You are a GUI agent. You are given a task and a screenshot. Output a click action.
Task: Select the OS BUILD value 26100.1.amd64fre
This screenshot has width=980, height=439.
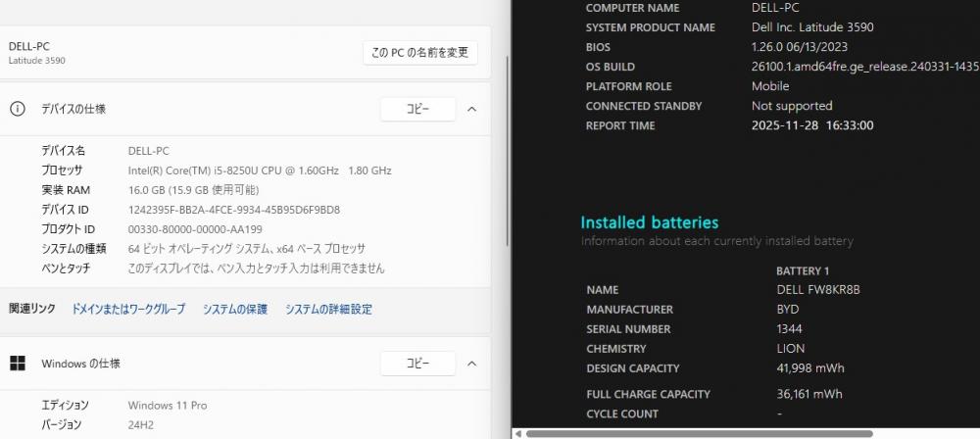click(865, 67)
